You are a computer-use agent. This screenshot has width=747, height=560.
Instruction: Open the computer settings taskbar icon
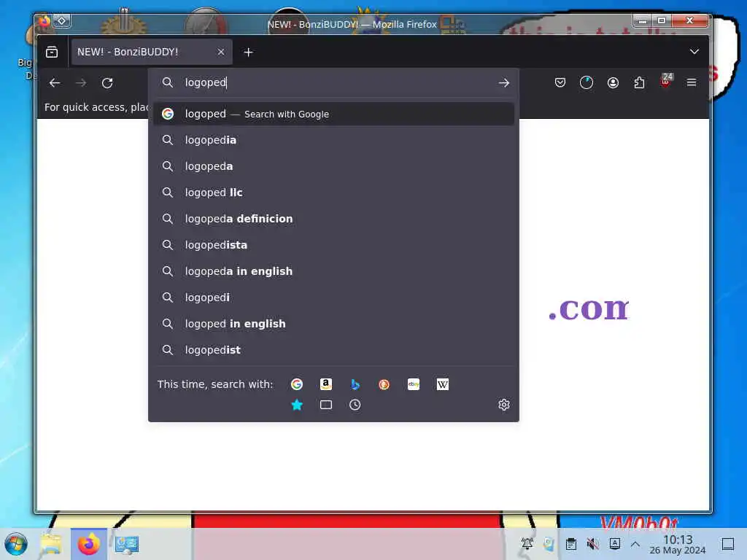click(127, 544)
